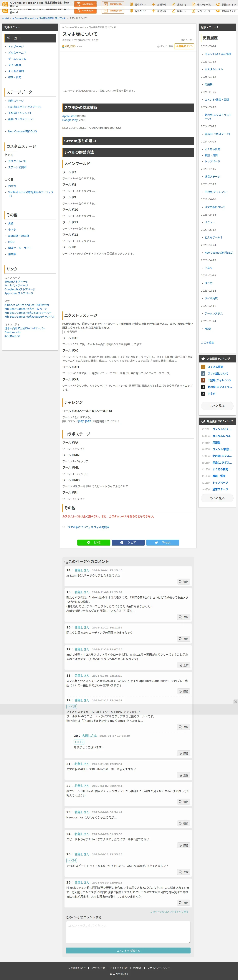238x980 pixels.
Task: Open ステージ公開所 under あそぶ
Action: [x=17, y=167]
